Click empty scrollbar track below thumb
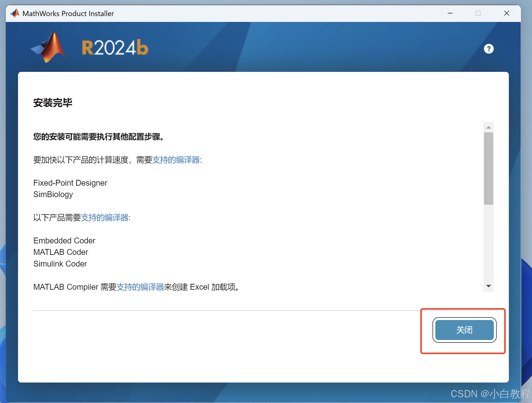This screenshot has height=403, width=532. pyautogui.click(x=488, y=244)
